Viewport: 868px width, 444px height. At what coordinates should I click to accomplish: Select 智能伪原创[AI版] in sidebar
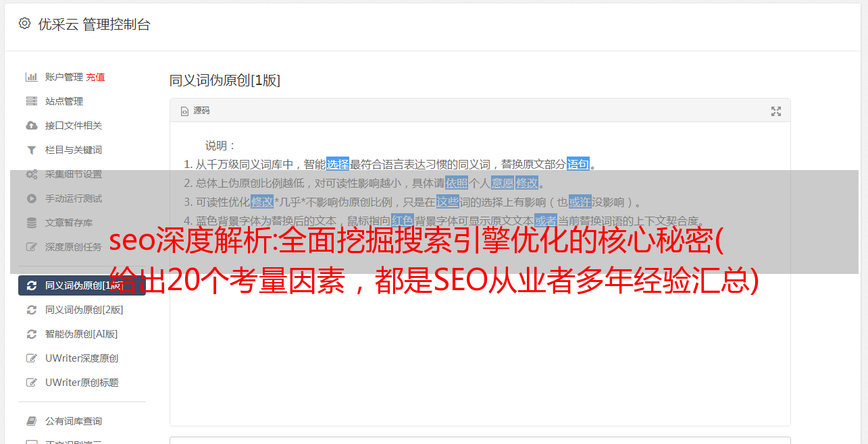tap(82, 334)
